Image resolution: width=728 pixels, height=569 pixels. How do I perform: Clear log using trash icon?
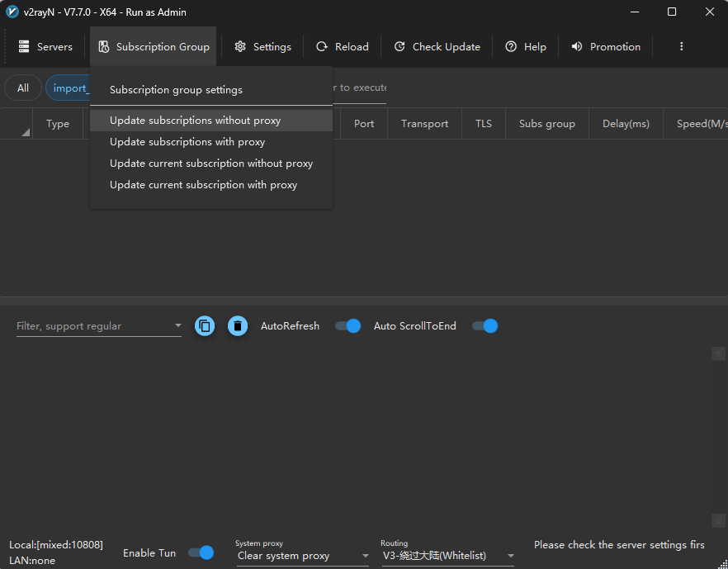coord(238,326)
